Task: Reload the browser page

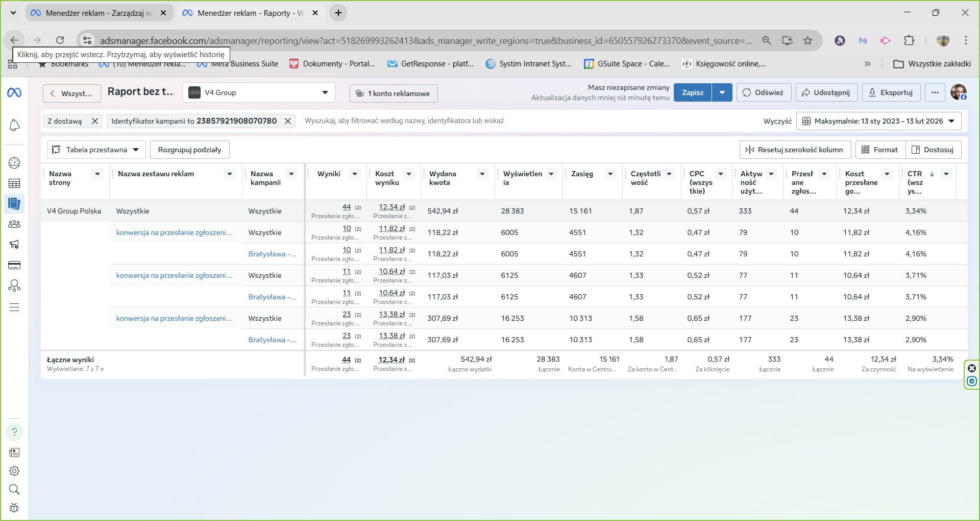Action: (60, 40)
